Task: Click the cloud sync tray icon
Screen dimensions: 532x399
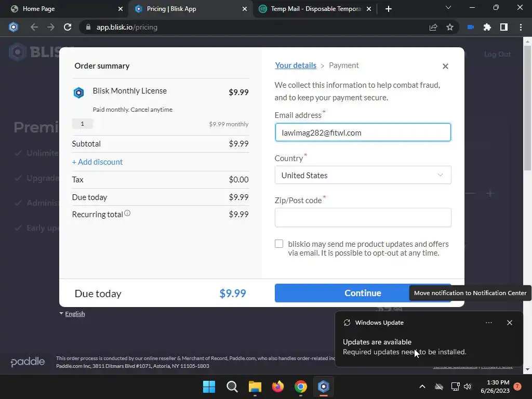Action: tap(439, 387)
